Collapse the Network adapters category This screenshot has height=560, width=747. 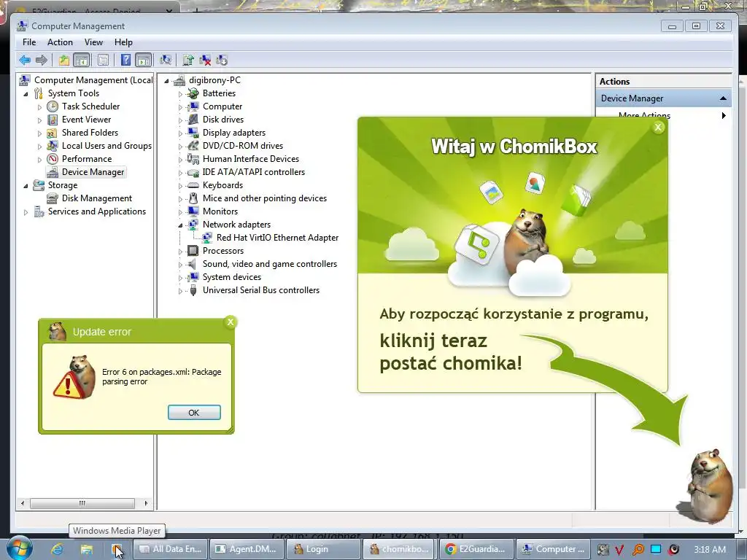tap(180, 225)
